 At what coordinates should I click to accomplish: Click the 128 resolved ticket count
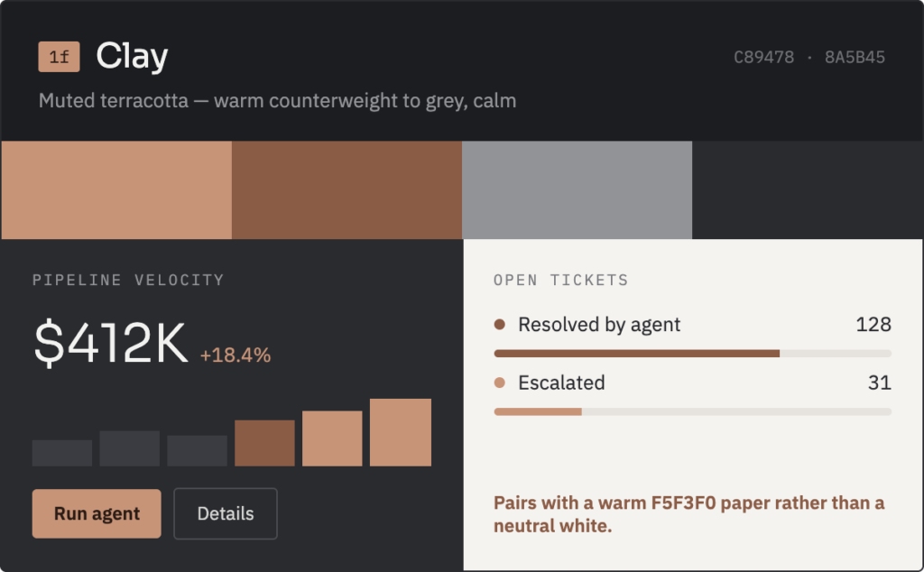873,324
